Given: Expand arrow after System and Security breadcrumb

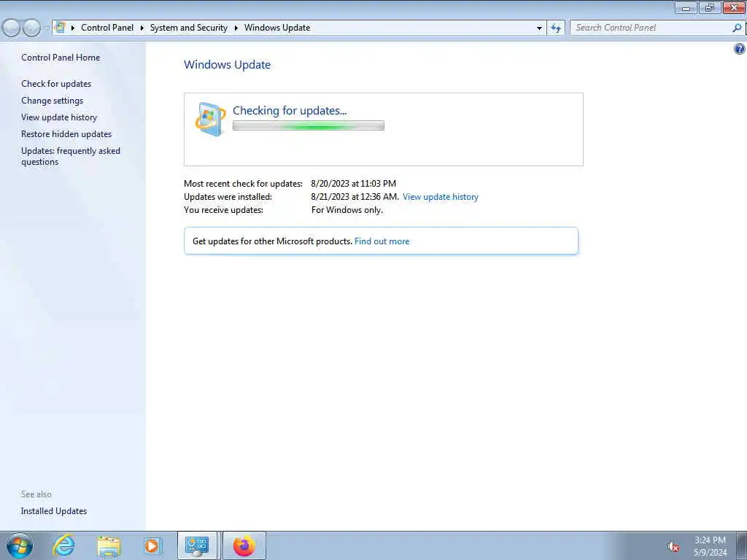Looking at the screenshot, I should click(236, 28).
